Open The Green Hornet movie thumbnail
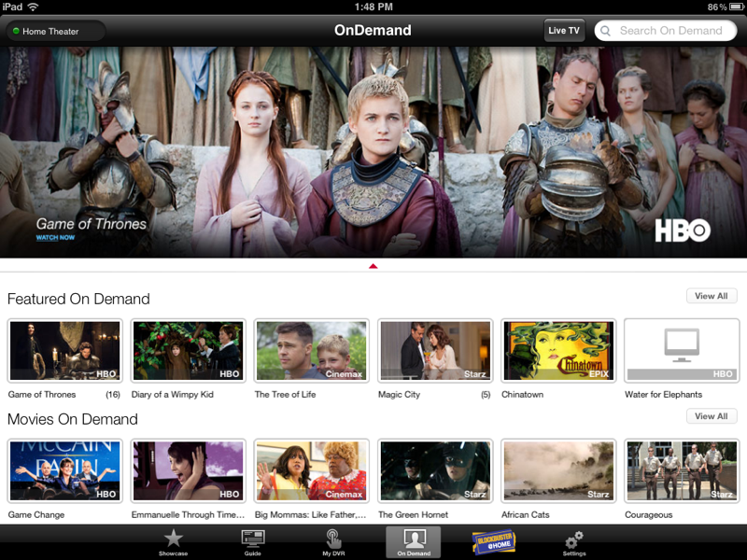Viewport: 747px width, 560px height. (x=435, y=470)
